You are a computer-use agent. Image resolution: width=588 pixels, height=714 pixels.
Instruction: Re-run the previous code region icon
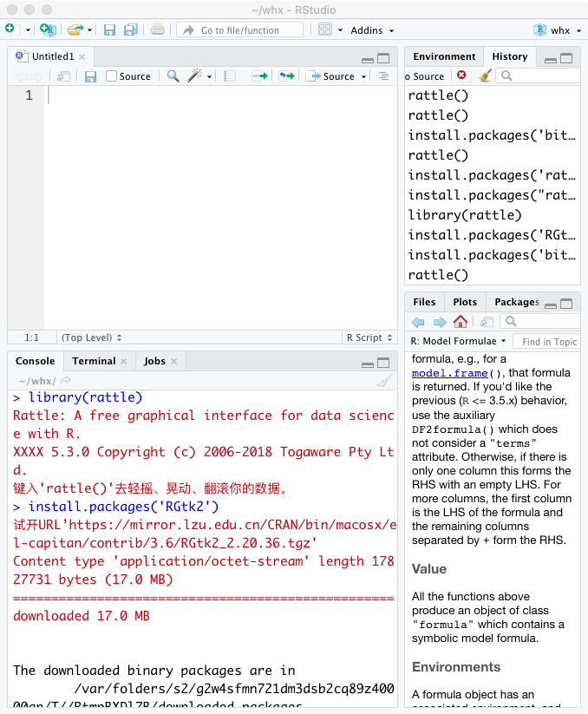287,75
